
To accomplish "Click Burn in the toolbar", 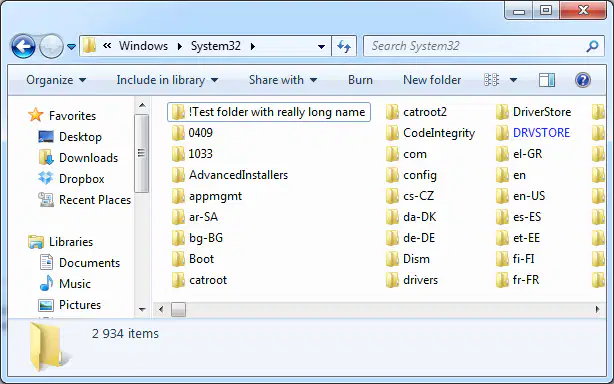I will 360,80.
